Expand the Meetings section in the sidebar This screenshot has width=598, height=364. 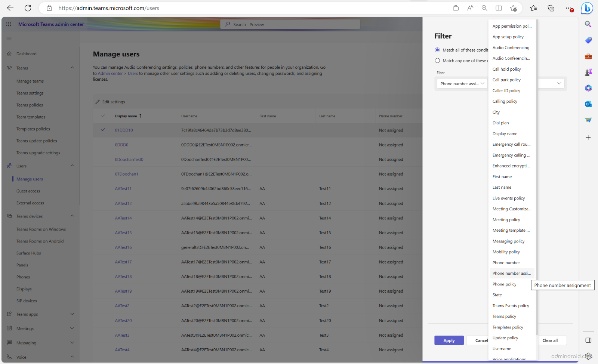[72, 328]
